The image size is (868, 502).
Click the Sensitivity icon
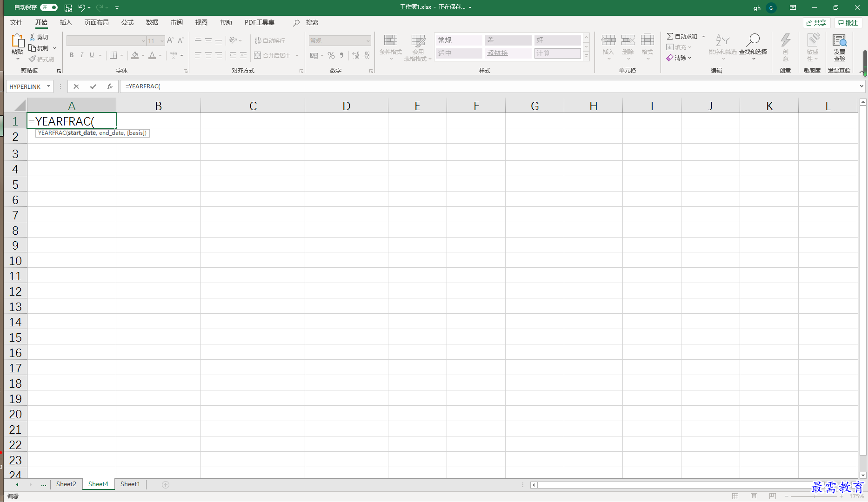(813, 40)
